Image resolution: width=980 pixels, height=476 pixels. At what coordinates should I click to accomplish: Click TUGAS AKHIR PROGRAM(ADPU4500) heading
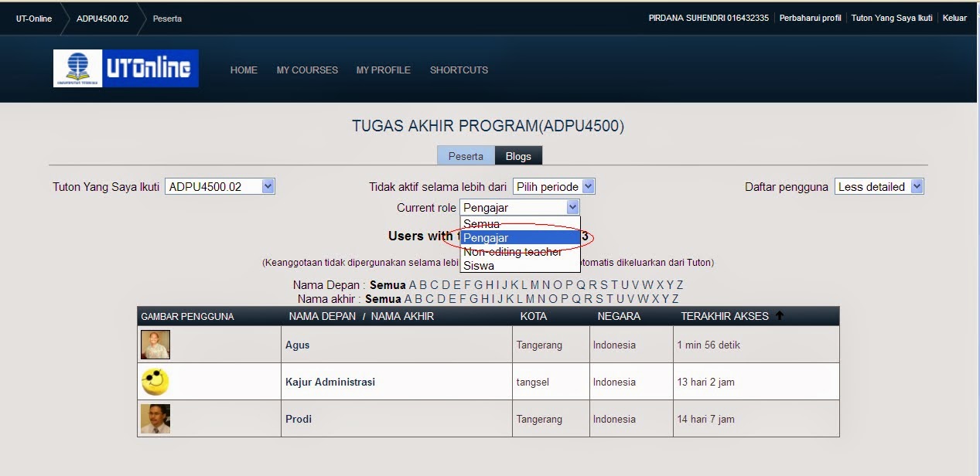coord(488,126)
